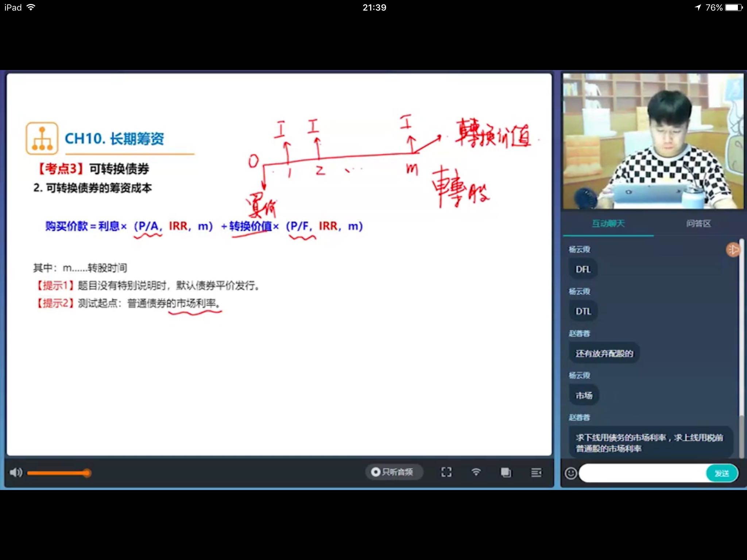The height and width of the screenshot is (560, 747).
Task: Click the orange floating playback badge
Action: click(732, 250)
